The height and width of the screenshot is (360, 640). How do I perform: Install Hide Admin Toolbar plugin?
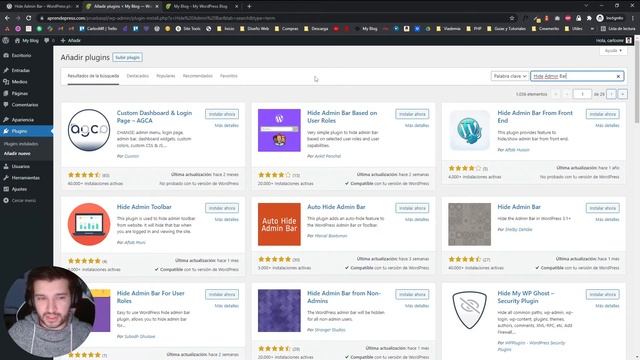(x=222, y=208)
